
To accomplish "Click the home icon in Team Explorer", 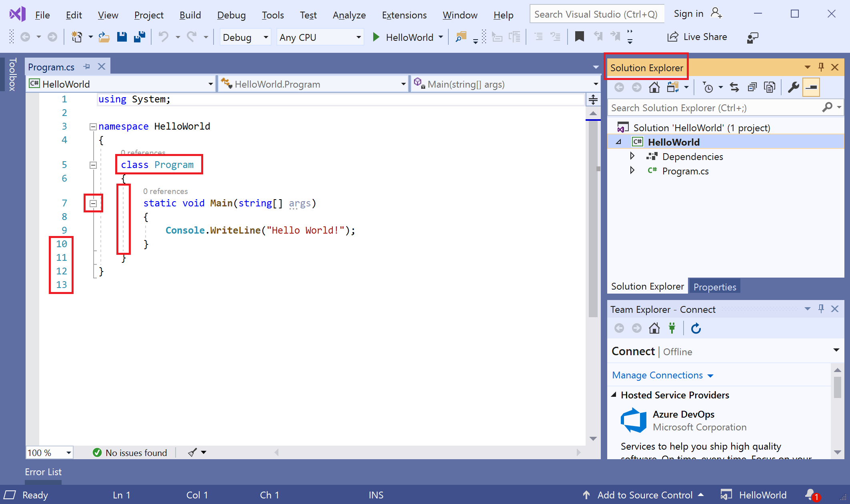I will pyautogui.click(x=654, y=328).
